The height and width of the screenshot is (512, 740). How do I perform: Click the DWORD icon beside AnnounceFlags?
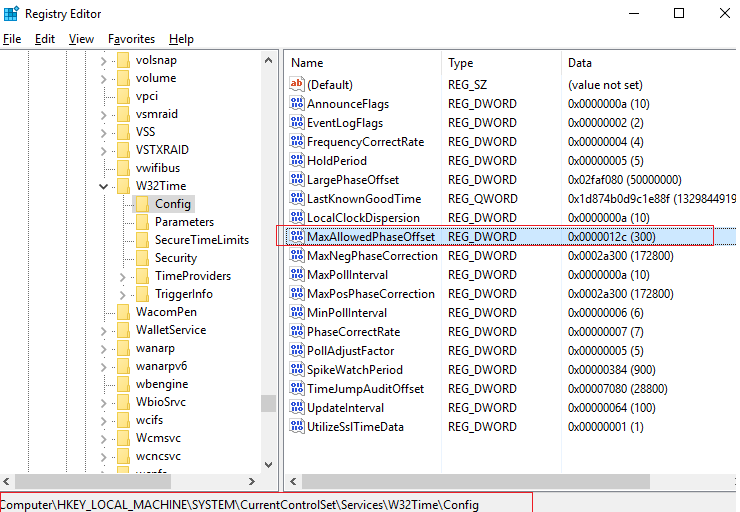[296, 104]
